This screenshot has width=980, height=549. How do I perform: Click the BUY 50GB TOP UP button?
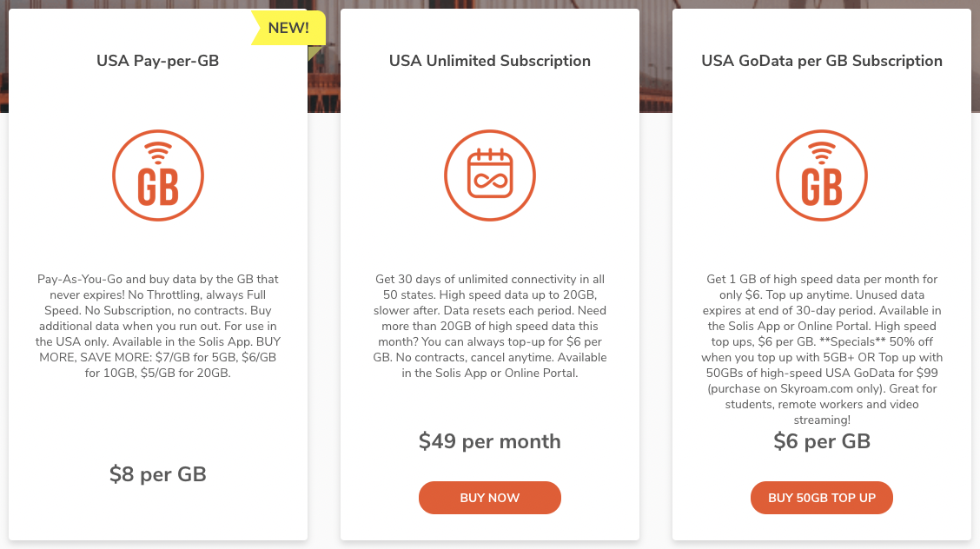pyautogui.click(x=821, y=498)
